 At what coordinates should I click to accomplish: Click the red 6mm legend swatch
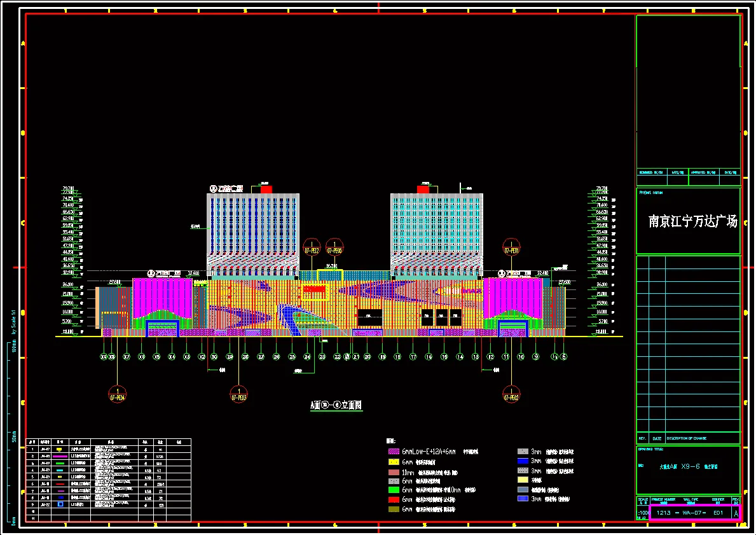click(x=394, y=500)
